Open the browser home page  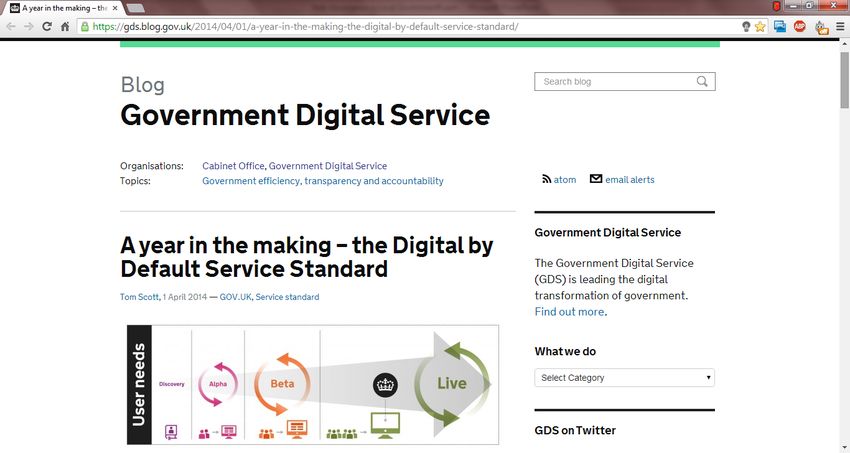(x=65, y=27)
